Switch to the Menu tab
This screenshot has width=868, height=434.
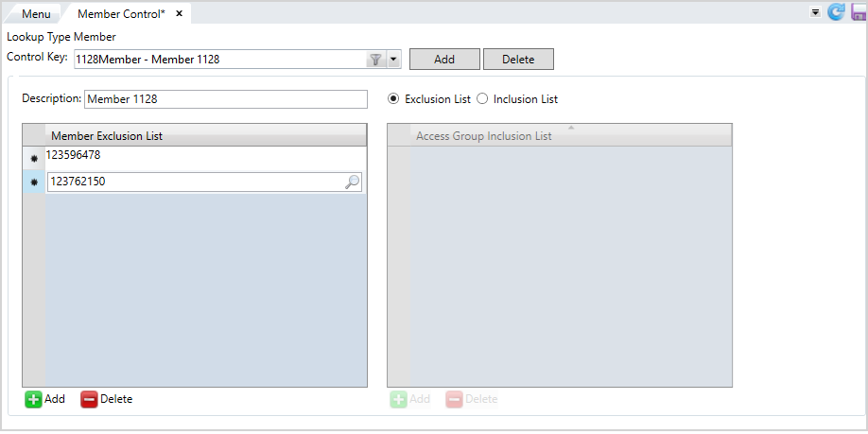click(x=36, y=14)
